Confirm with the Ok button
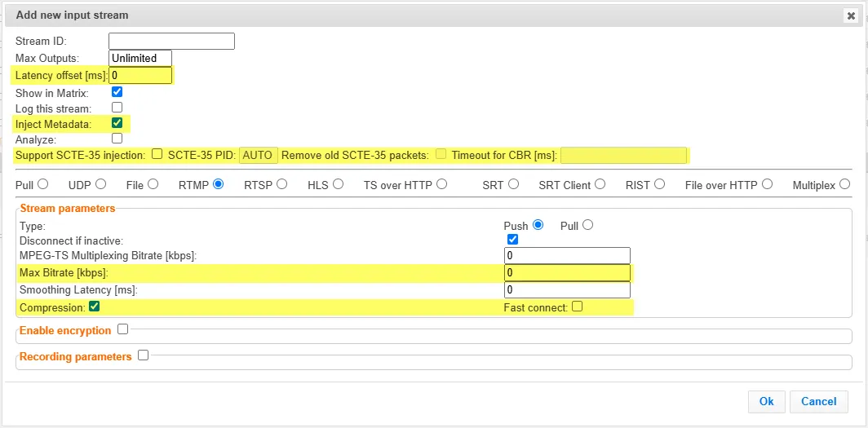The width and height of the screenshot is (868, 428). point(767,401)
